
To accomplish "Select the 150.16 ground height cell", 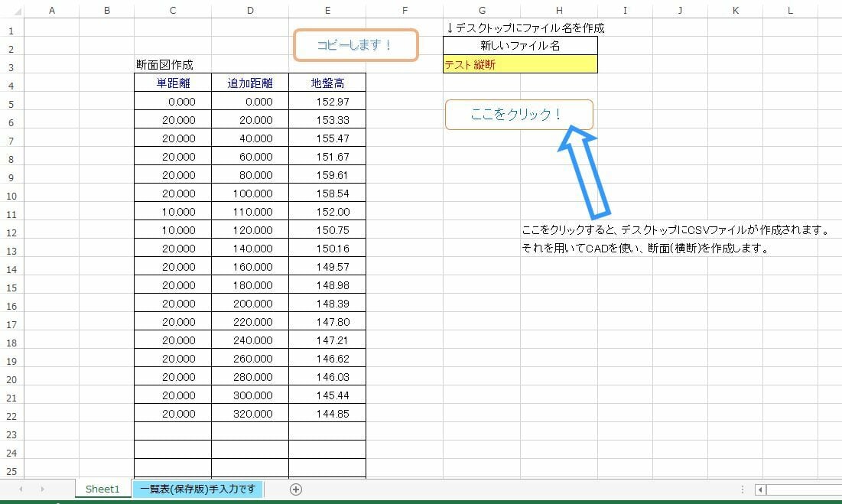I will (327, 249).
